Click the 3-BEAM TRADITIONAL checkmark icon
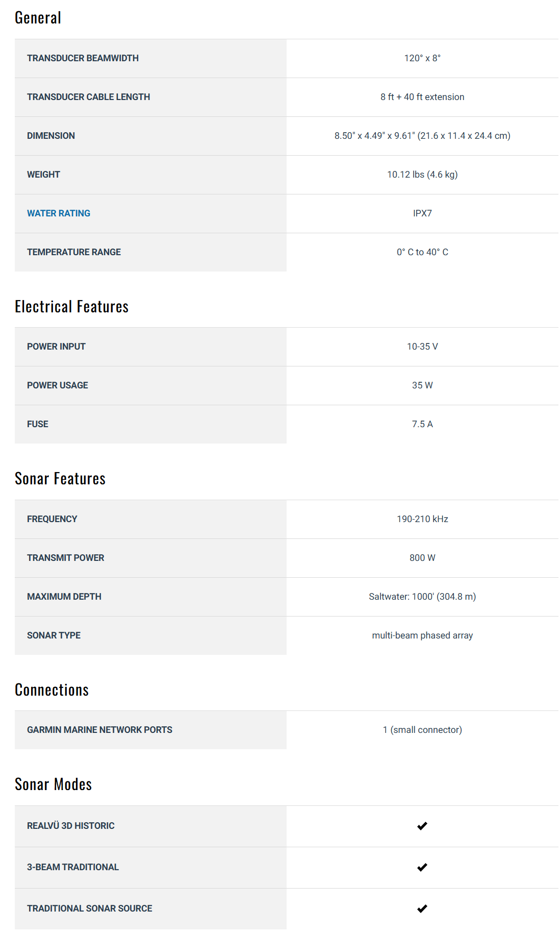This screenshot has width=560, height=934. pyautogui.click(x=422, y=867)
